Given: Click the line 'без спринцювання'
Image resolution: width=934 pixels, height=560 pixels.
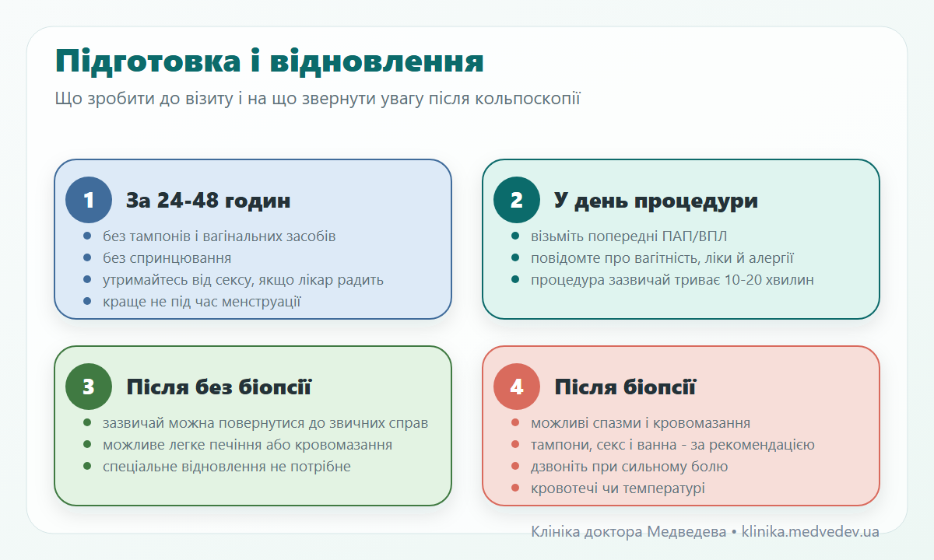Looking at the screenshot, I should point(167,258).
